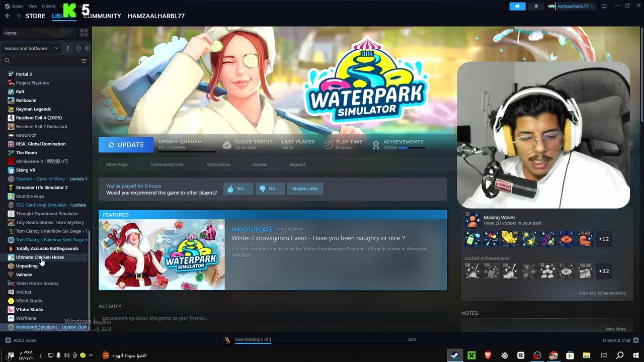This screenshot has height=362, width=644.
Task: Click the cloud status checkmark icon
Action: [x=227, y=145]
